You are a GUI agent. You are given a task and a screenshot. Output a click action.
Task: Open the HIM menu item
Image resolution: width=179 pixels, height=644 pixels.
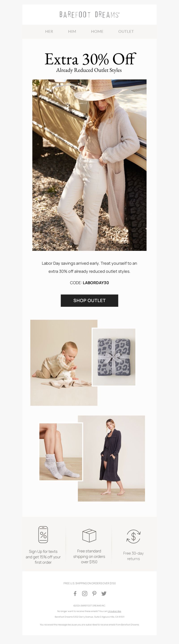click(x=72, y=32)
